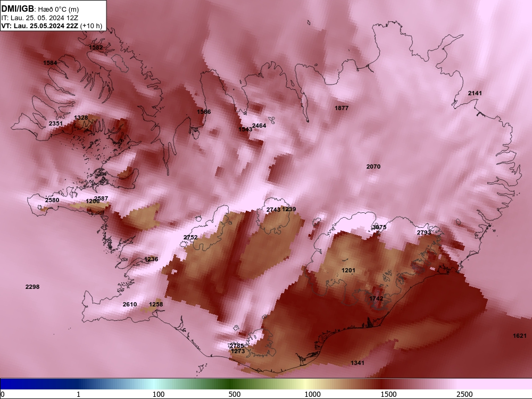Click the 1201 map value

pos(348,270)
